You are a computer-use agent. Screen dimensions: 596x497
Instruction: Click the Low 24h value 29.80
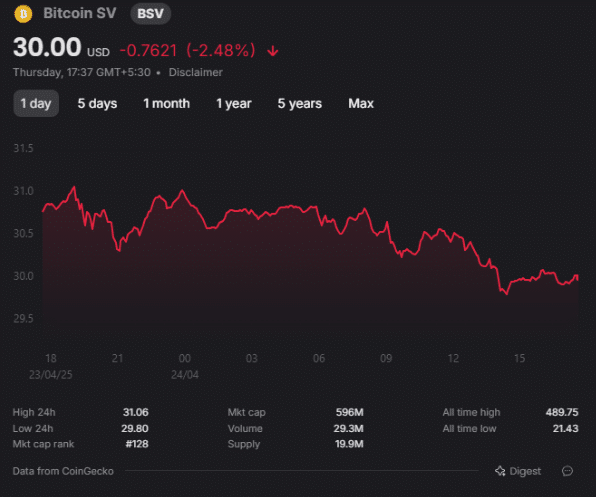pos(135,429)
